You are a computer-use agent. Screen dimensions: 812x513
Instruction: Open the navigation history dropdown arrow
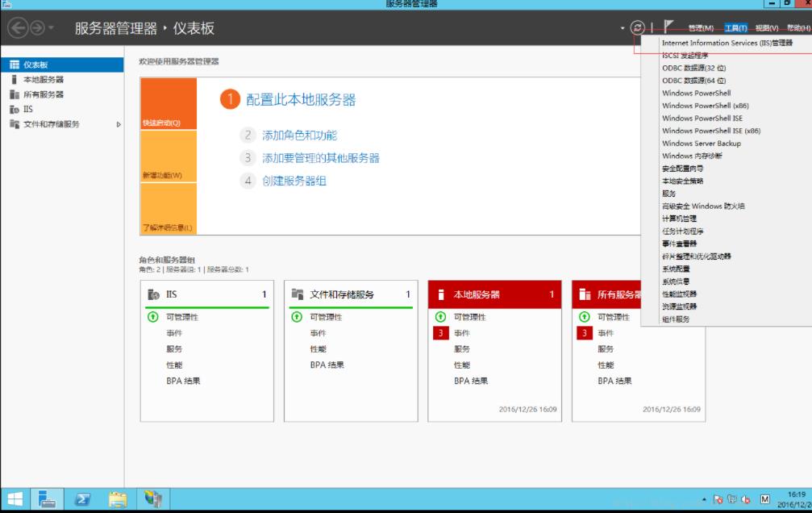[52, 29]
